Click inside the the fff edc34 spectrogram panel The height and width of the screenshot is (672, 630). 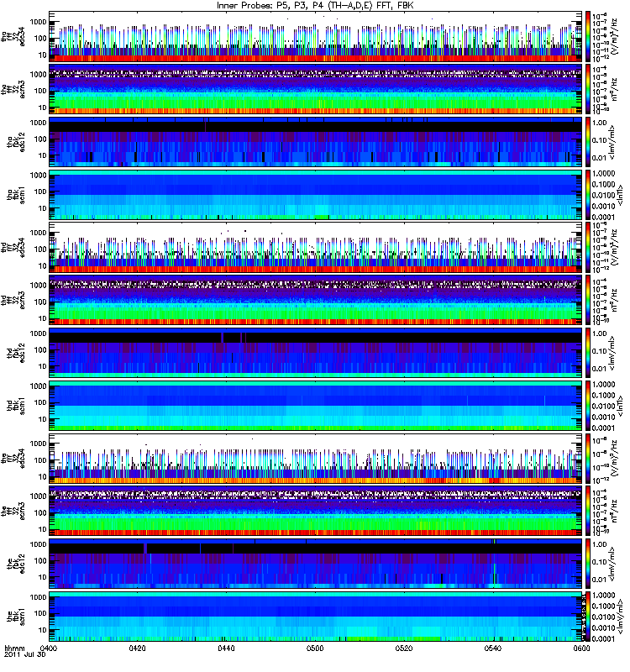coord(315,458)
